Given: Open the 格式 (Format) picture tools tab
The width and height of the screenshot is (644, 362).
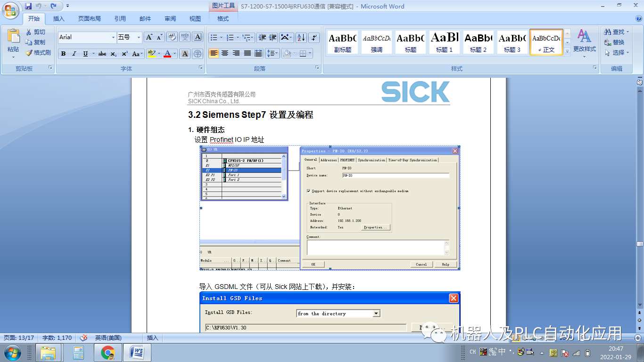Looking at the screenshot, I should [223, 19].
